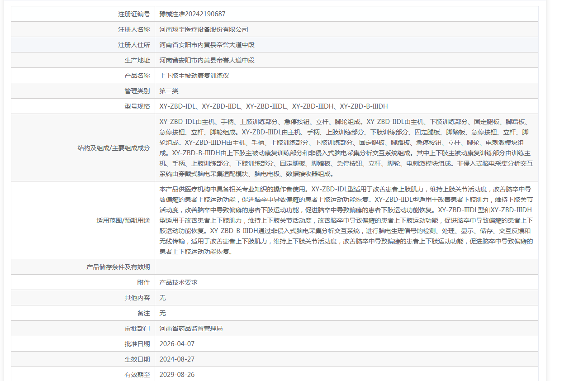Select the address value in the 注册人住所 row
Viewport: 588px width, 381px height.
click(x=207, y=45)
